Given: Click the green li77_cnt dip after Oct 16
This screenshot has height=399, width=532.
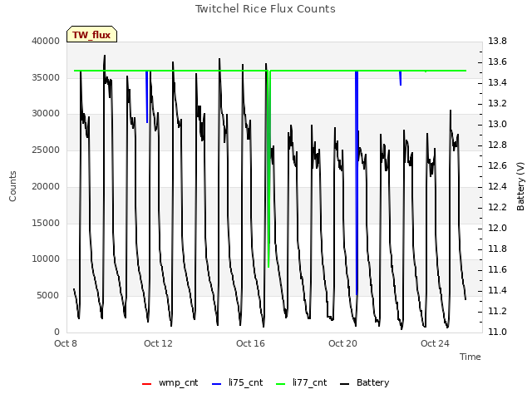Looking at the screenshot, I should 268,170.
